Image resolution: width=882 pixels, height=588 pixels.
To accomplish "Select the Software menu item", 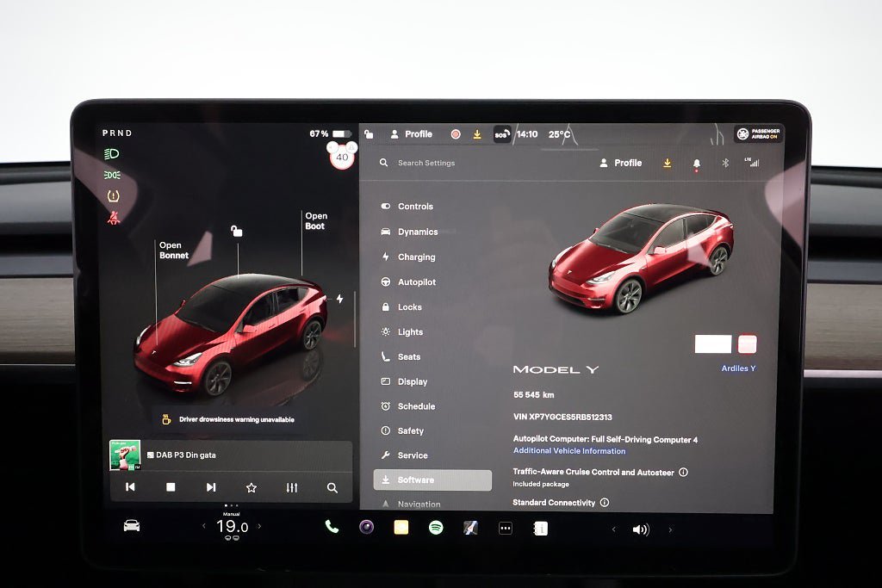I will (x=432, y=480).
